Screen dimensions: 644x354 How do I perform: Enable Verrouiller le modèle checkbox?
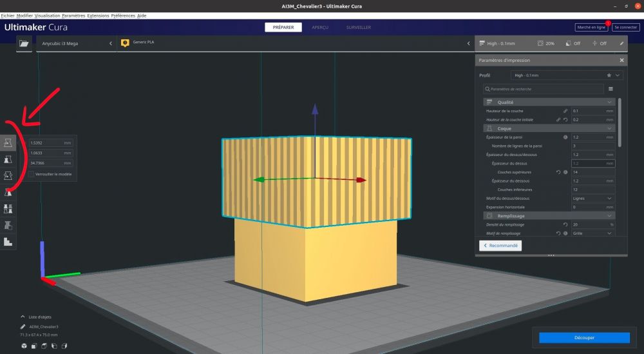(32, 174)
